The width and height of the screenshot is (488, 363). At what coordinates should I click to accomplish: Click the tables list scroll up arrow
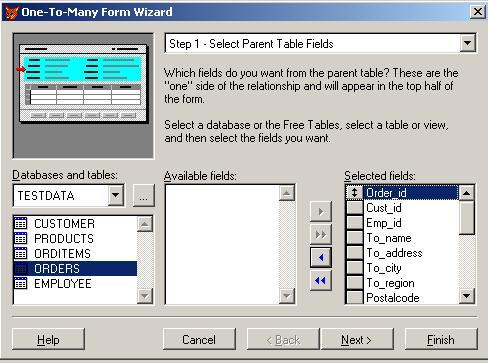tap(145, 224)
